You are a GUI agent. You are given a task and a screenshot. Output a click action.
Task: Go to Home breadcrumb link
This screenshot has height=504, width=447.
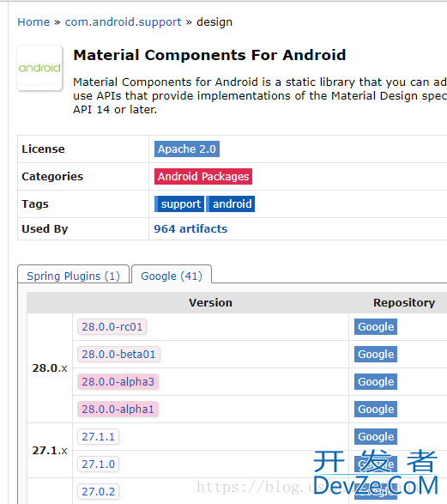(x=33, y=21)
